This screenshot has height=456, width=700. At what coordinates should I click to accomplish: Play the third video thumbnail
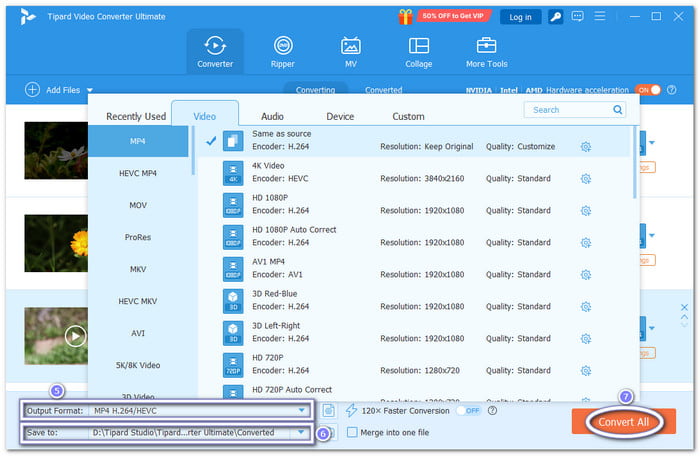[x=75, y=336]
